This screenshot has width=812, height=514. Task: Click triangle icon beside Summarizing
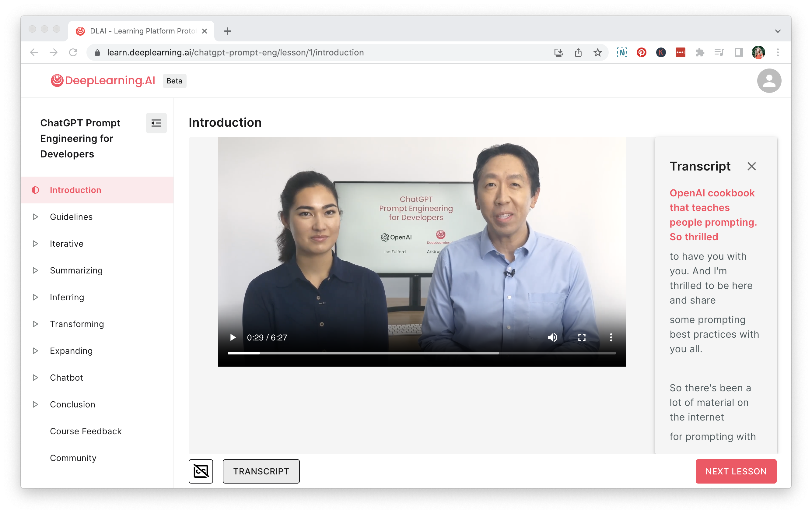click(35, 270)
